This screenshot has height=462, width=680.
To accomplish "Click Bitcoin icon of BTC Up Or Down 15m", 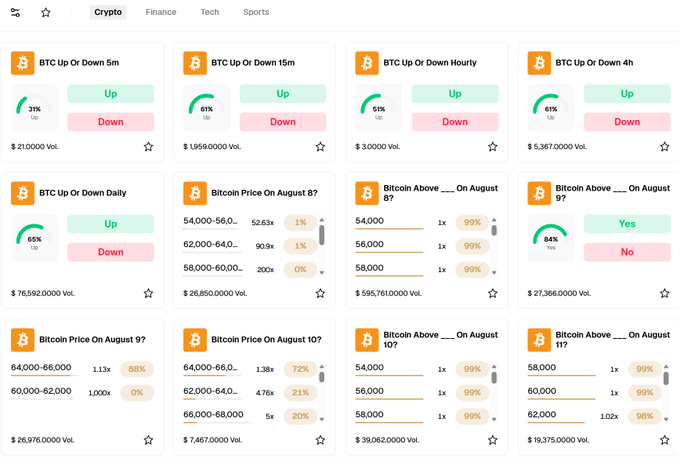I will click(195, 63).
